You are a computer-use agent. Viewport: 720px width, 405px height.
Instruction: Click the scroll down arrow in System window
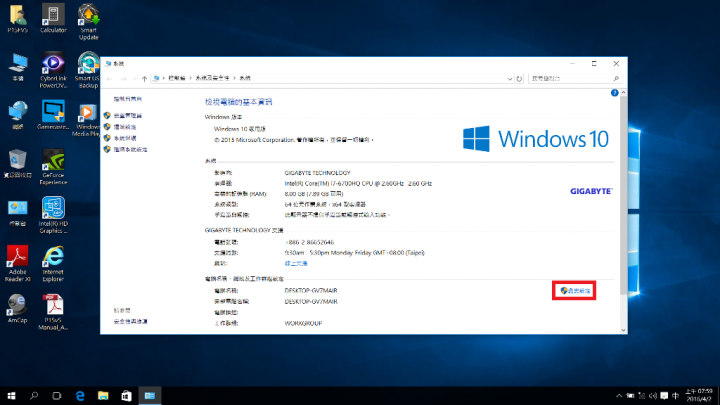(623, 330)
